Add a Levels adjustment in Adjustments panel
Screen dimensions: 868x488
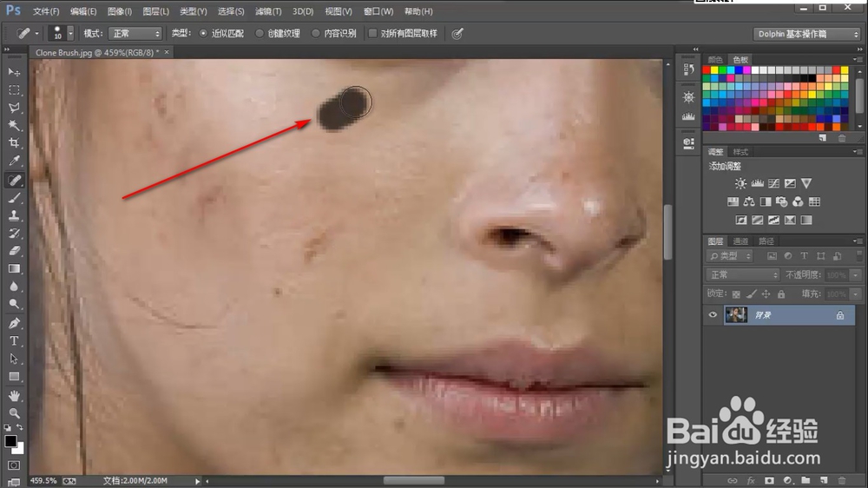tap(757, 183)
